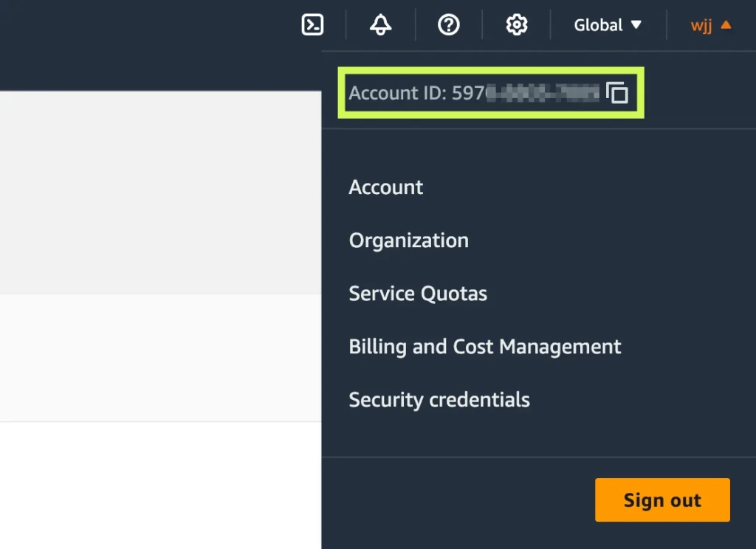Viewport: 756px width, 549px height.
Task: Open the CloudShell terminal icon
Action: [313, 25]
